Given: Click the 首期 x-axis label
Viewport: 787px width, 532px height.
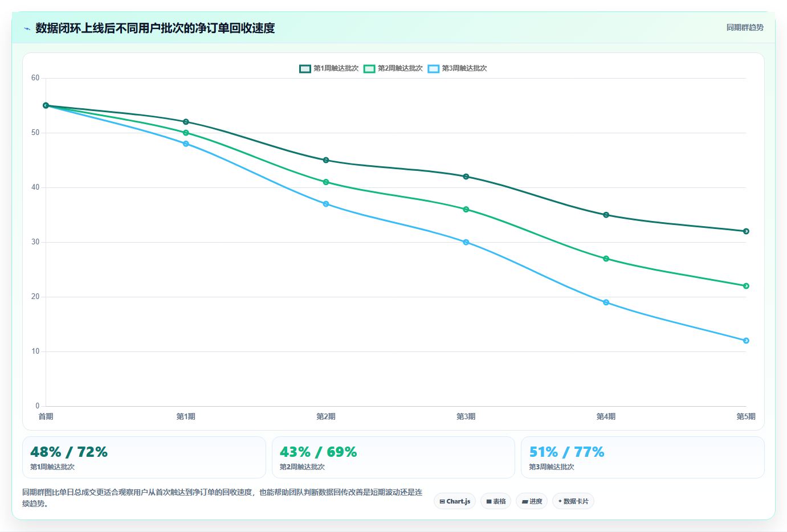Looking at the screenshot, I should [46, 417].
